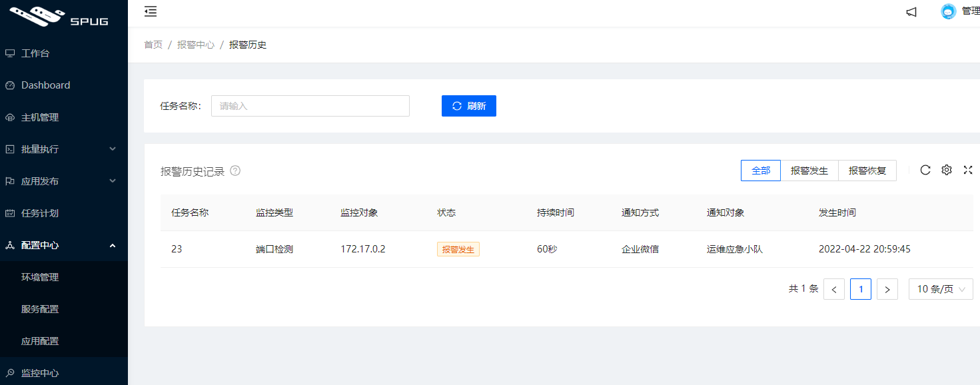Select 监控中心 in the sidebar
980x385 pixels.
click(40, 372)
